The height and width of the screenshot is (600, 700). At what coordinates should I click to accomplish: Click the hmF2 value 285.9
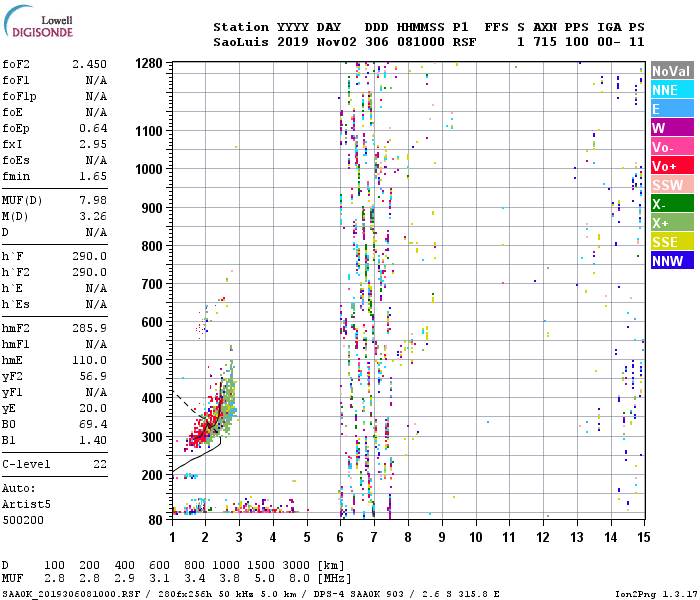[x=89, y=329]
